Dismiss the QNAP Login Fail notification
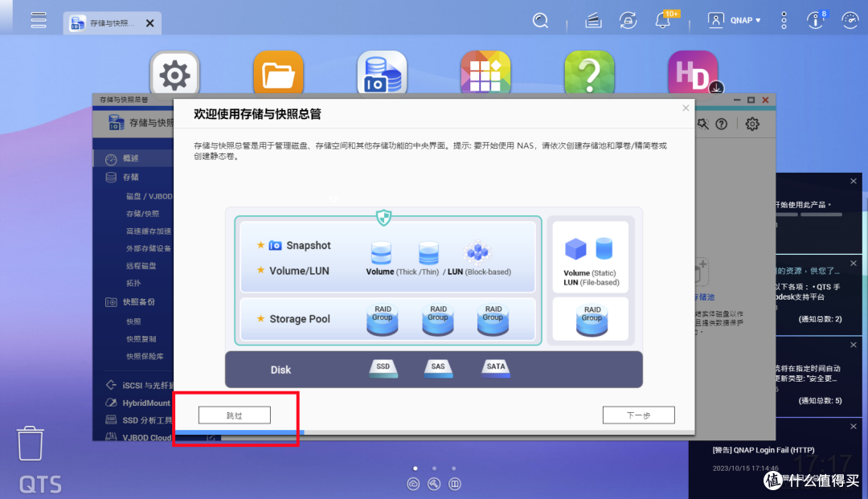This screenshot has height=499, width=868. point(854,426)
